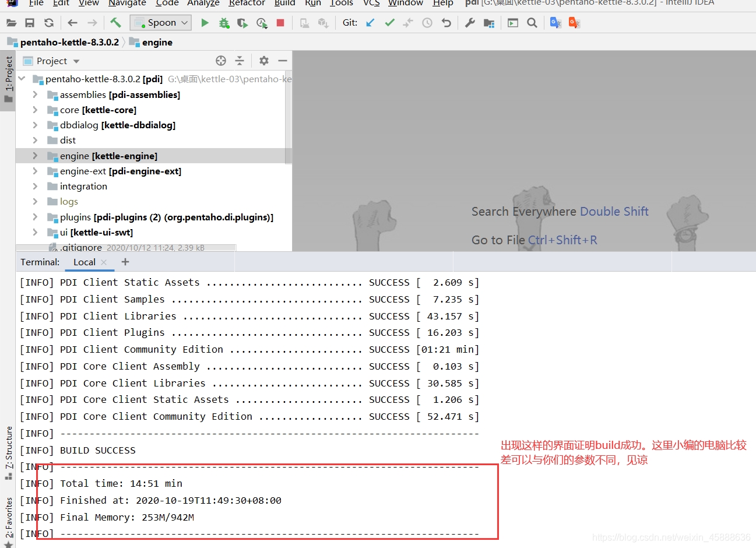Open the File menu

tap(36, 3)
